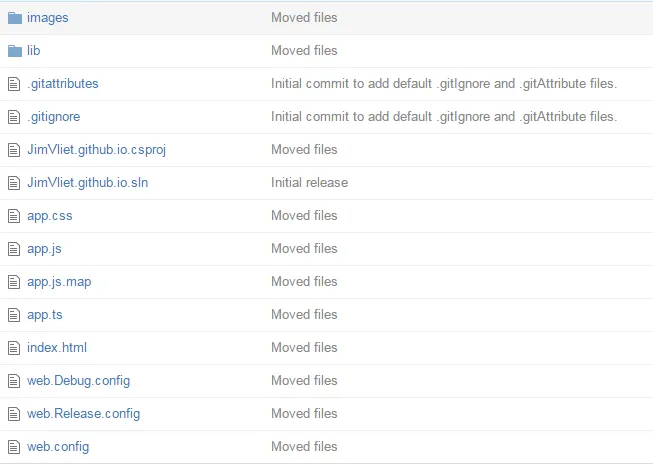Image resolution: width=653 pixels, height=465 pixels.
Task: Click 'Initial release' commit message
Action: (x=309, y=183)
